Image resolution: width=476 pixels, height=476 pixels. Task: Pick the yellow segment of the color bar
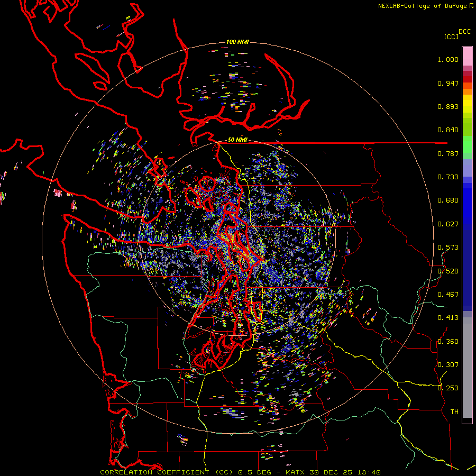click(467, 104)
